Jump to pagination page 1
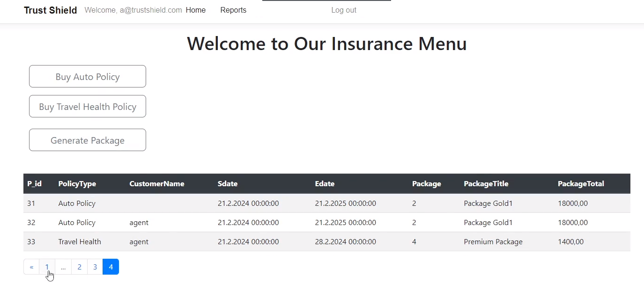Image resolution: width=644 pixels, height=291 pixels. [x=47, y=267]
